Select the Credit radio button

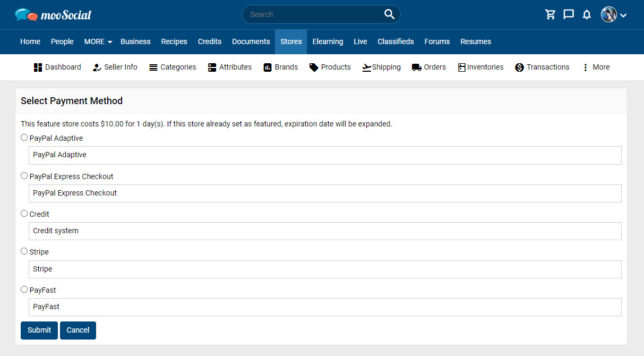tap(24, 214)
